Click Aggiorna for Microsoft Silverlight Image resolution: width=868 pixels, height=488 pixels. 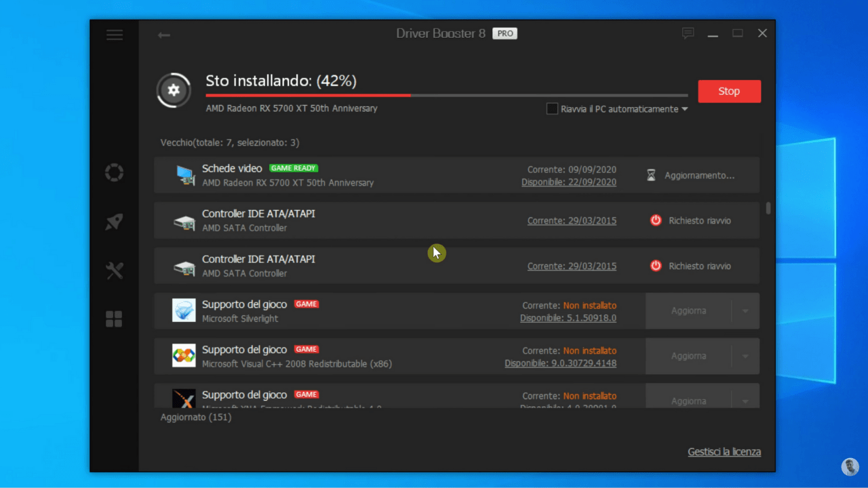(x=689, y=311)
